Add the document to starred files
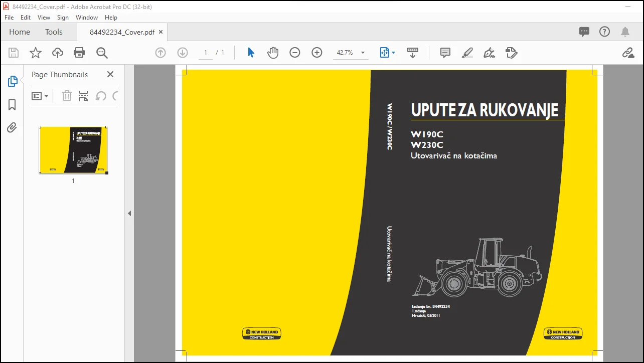 pyautogui.click(x=36, y=53)
